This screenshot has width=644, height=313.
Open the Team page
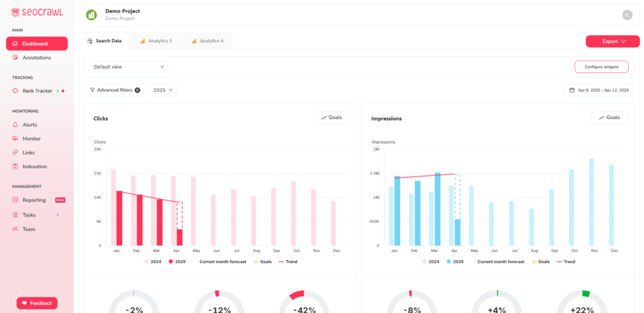[29, 229]
